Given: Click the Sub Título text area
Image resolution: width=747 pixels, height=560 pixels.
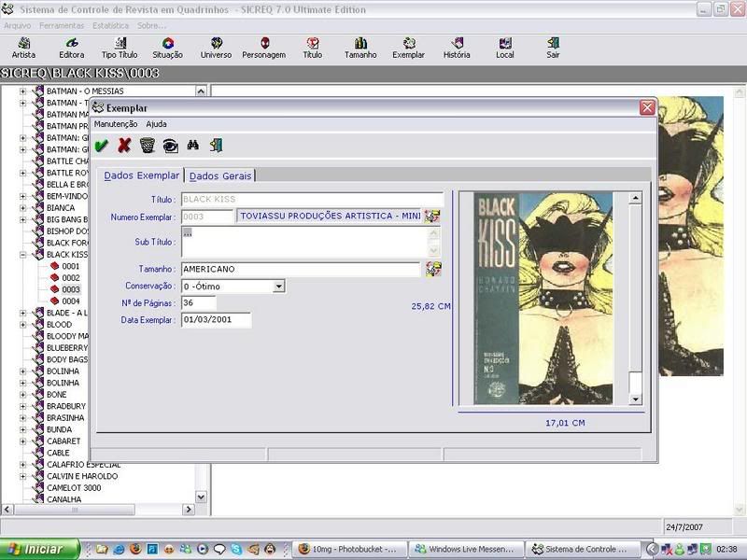Looking at the screenshot, I should pyautogui.click(x=305, y=242).
